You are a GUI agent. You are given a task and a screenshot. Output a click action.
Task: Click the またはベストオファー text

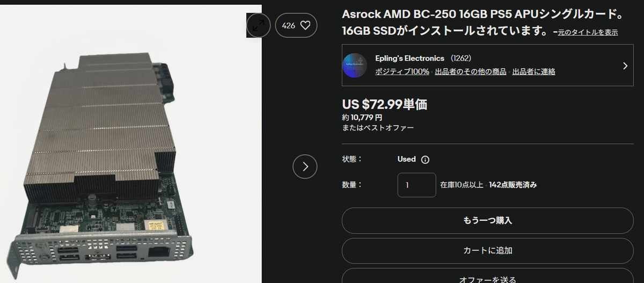[x=378, y=128]
